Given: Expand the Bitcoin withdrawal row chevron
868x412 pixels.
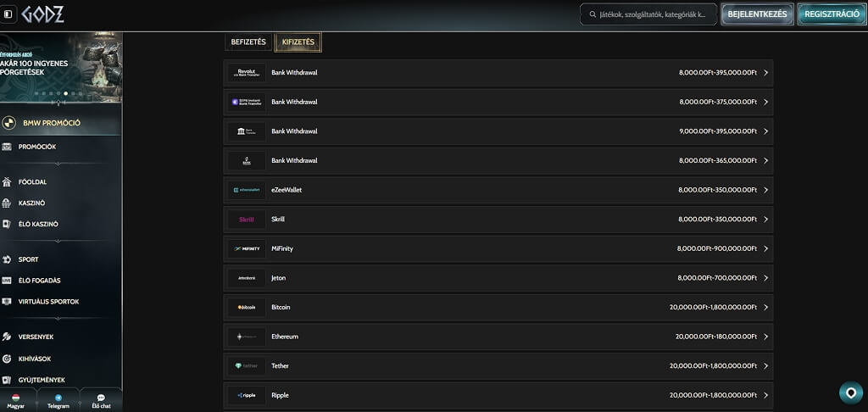Looking at the screenshot, I should tap(765, 308).
